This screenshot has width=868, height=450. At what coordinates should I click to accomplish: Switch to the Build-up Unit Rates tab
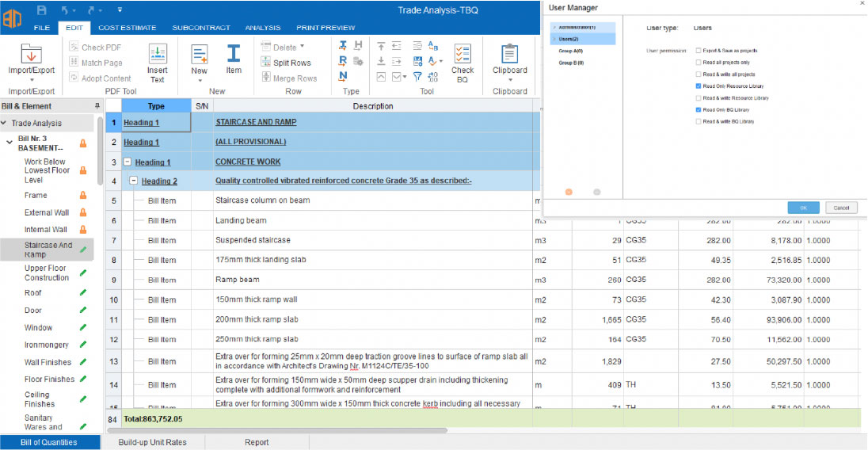click(x=154, y=442)
